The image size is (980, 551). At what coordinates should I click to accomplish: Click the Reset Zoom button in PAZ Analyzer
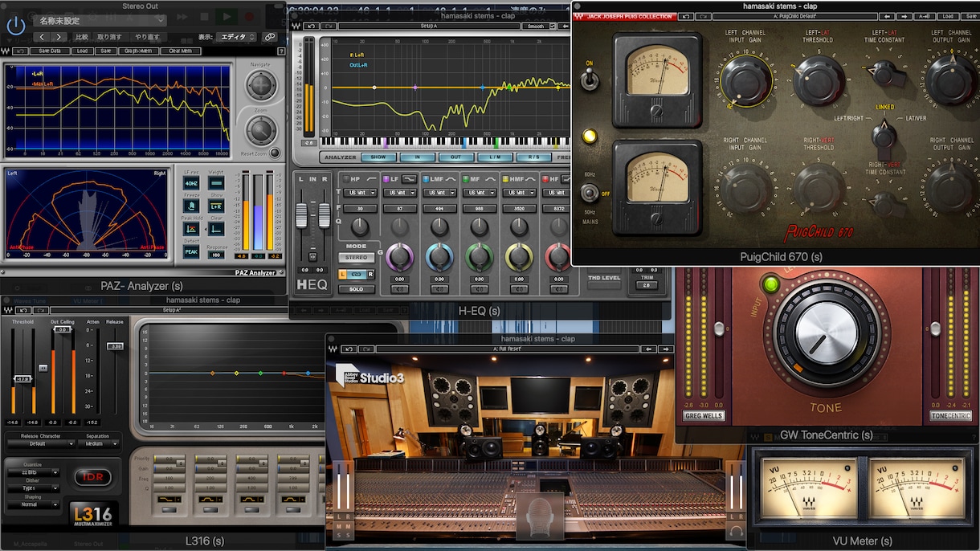(x=275, y=153)
